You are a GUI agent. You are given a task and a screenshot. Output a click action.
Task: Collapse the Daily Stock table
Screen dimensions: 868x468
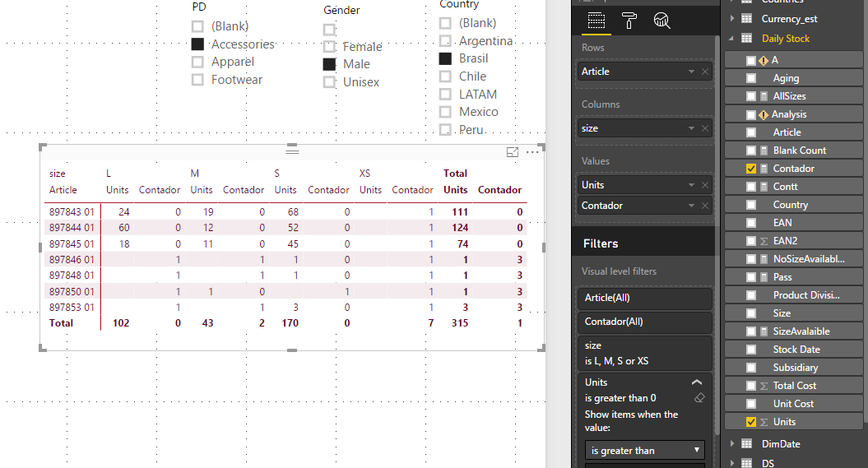pyautogui.click(x=731, y=38)
